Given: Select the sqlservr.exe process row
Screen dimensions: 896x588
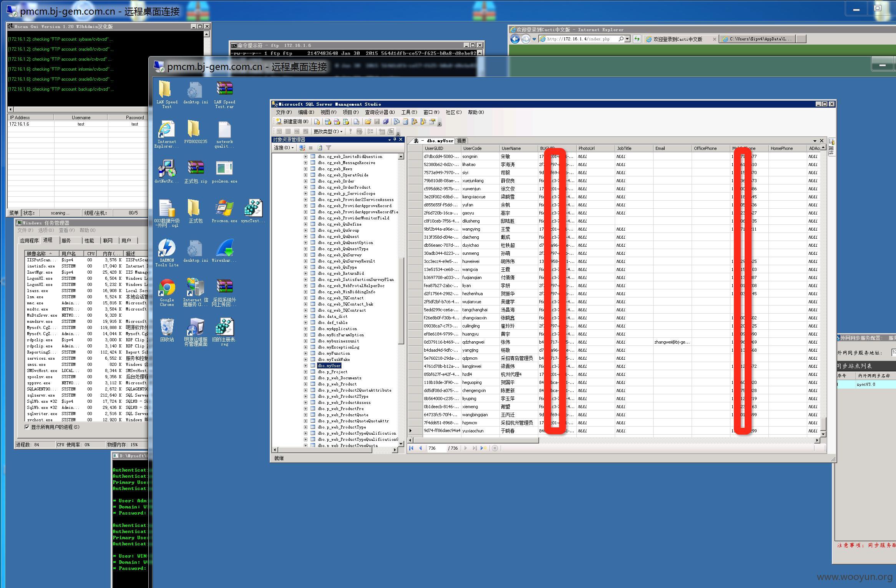Looking at the screenshot, I should 87,395.
